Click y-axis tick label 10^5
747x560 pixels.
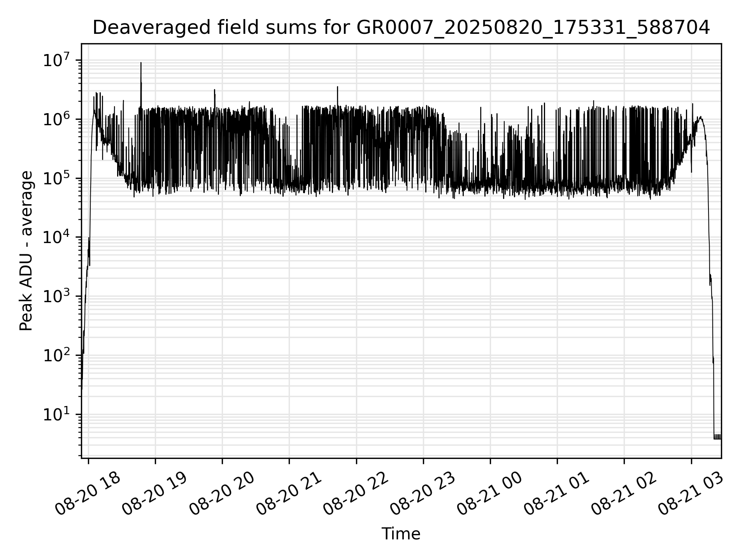pyautogui.click(x=57, y=178)
